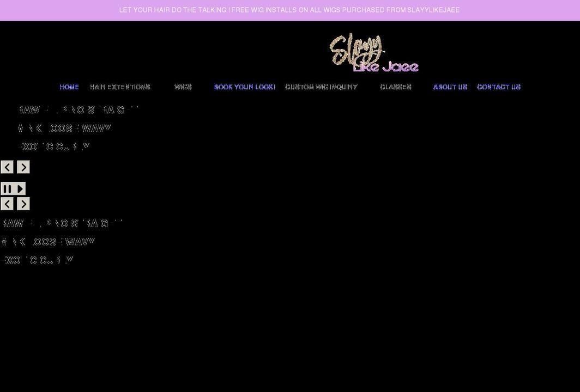Screen dimensions: 580x392
Task: Click the previous arrow on the bottom carousel
Action: (x=7, y=204)
